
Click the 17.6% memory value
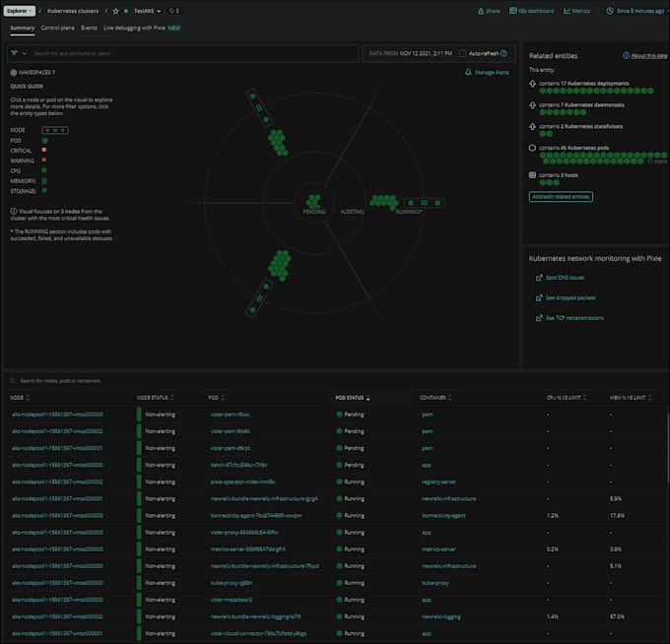point(617,515)
